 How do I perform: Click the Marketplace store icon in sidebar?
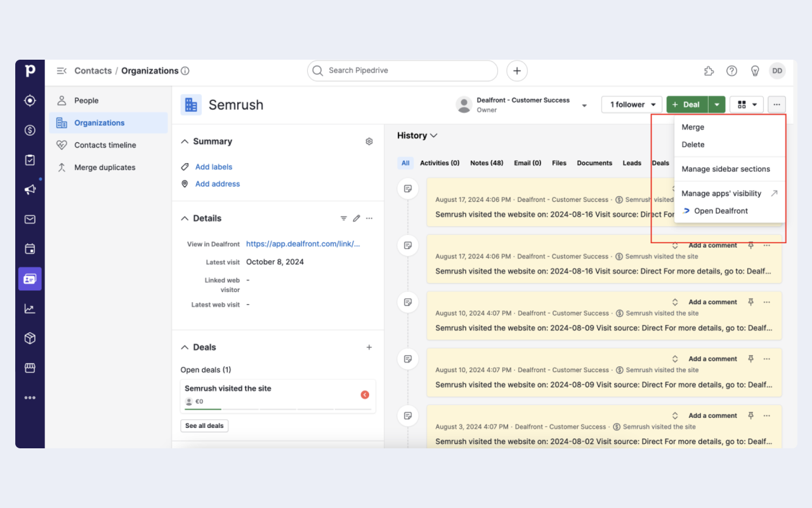coord(30,368)
